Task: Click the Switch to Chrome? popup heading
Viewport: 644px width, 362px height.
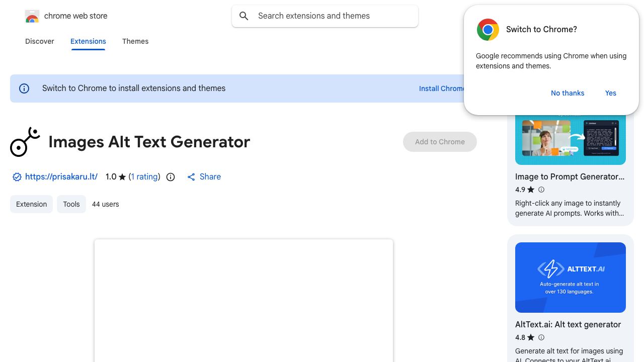Action: tap(541, 30)
